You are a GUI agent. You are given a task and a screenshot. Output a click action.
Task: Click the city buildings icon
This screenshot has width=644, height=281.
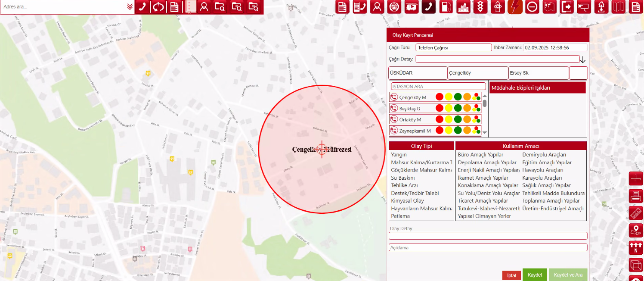(463, 7)
